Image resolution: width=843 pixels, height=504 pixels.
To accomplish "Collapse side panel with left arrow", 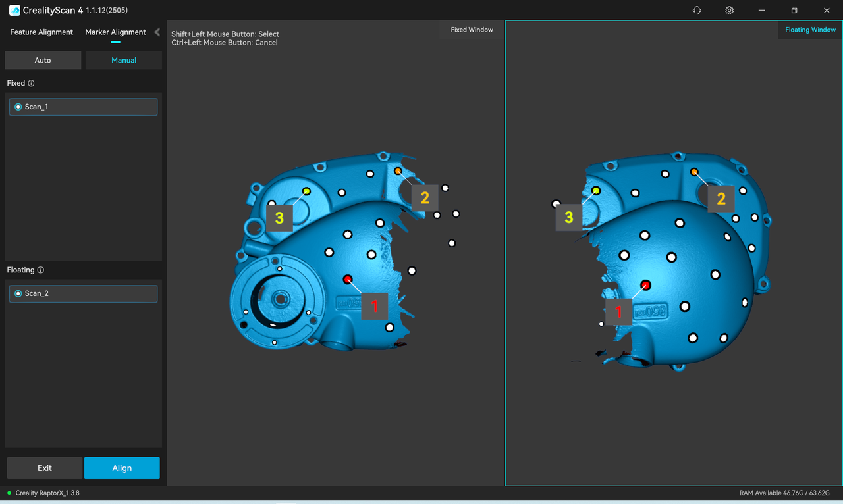I will point(157,32).
